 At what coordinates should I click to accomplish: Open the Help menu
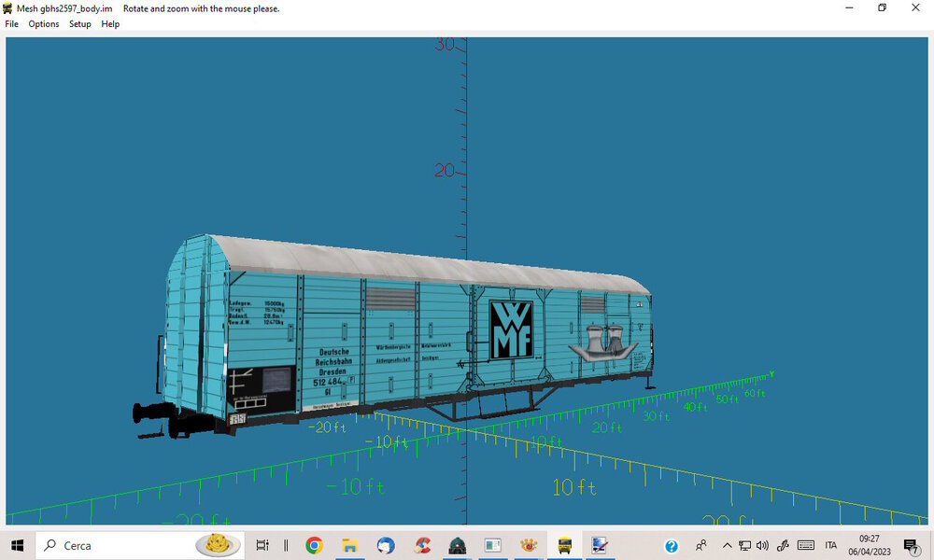point(110,24)
